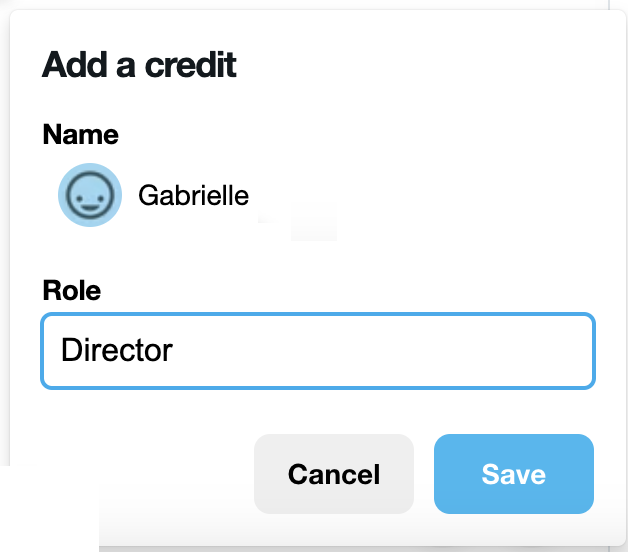628x552 pixels.
Task: Select the blue round profile picture
Action: coord(90,195)
